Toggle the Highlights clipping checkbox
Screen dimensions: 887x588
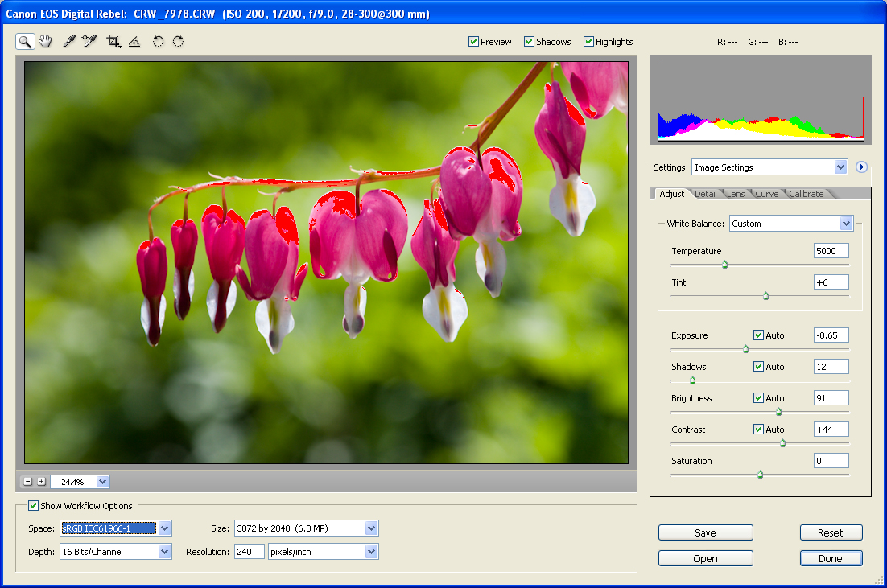click(588, 41)
